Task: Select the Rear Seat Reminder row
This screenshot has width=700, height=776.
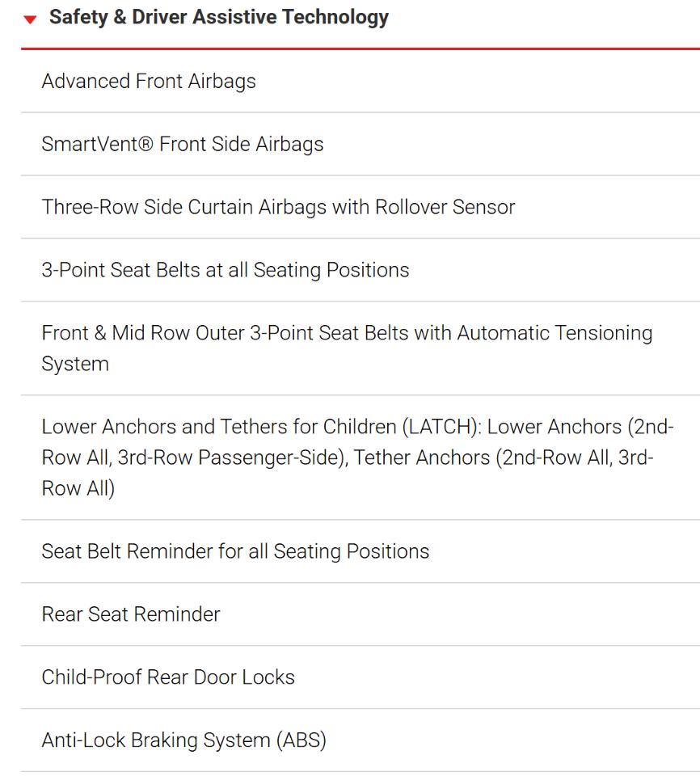Action: (361, 614)
